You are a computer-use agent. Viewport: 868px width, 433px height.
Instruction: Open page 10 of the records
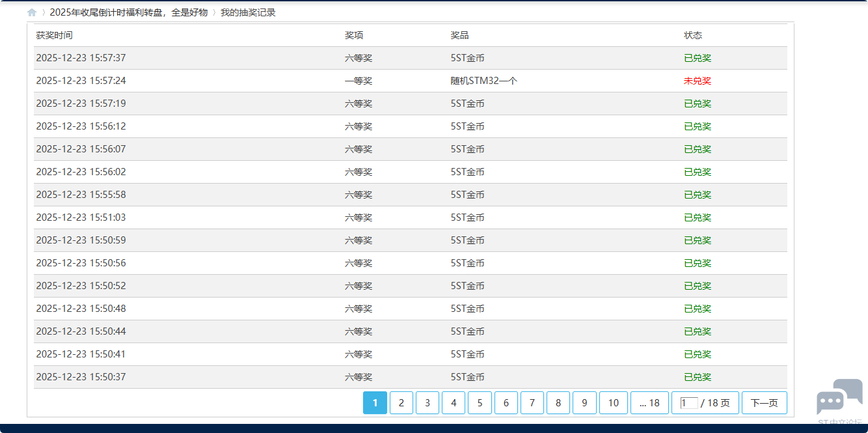[x=613, y=402]
